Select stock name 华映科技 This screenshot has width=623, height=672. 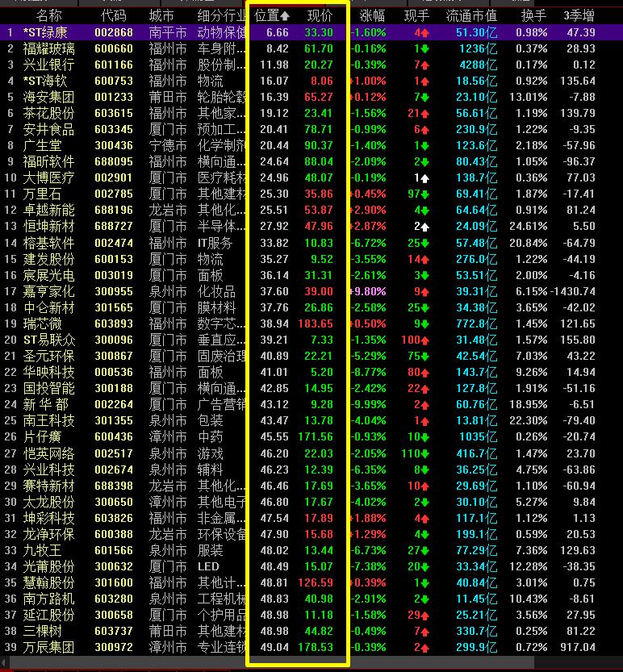click(49, 373)
